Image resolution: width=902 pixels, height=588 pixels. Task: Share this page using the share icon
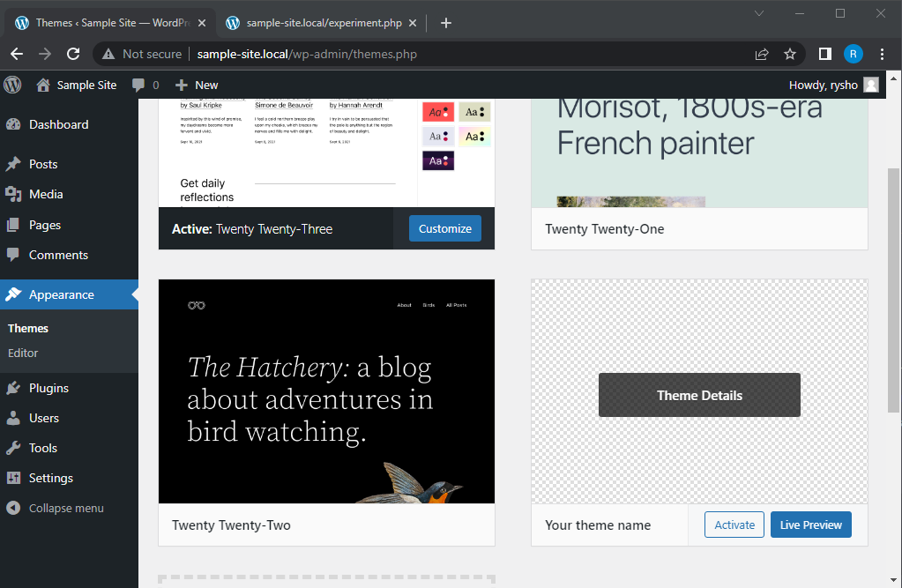(x=762, y=54)
